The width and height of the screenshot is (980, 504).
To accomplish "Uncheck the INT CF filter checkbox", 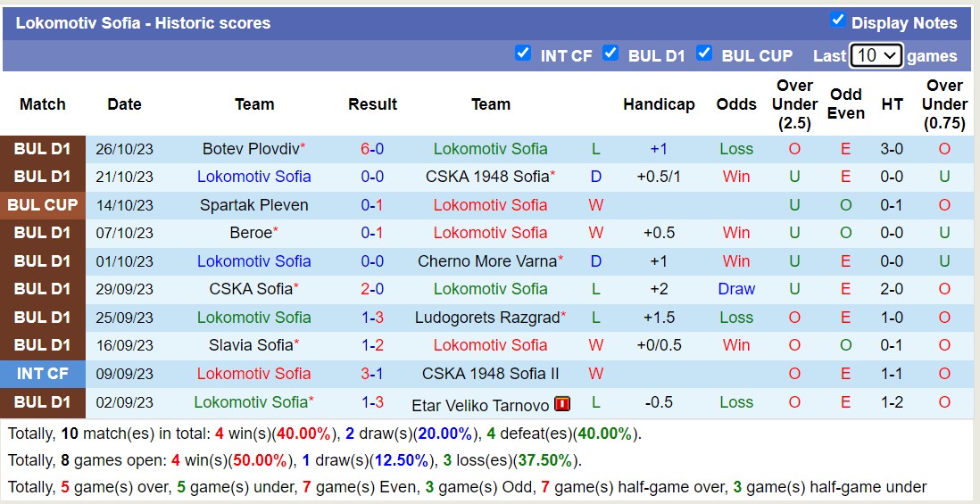I will click(523, 53).
